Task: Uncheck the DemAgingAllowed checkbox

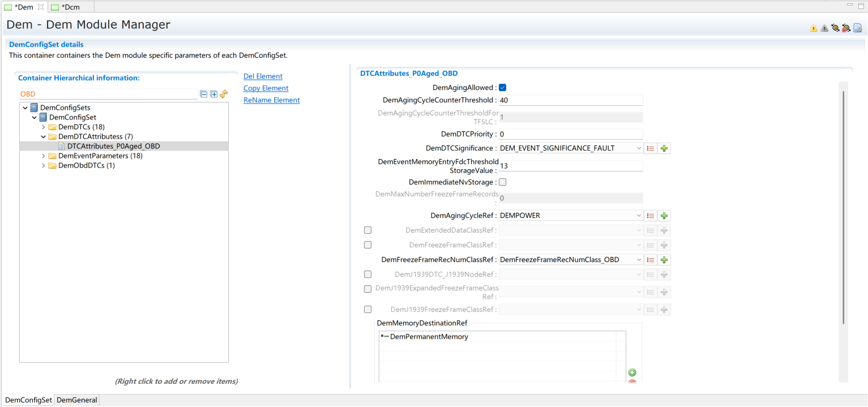Action: click(x=502, y=88)
